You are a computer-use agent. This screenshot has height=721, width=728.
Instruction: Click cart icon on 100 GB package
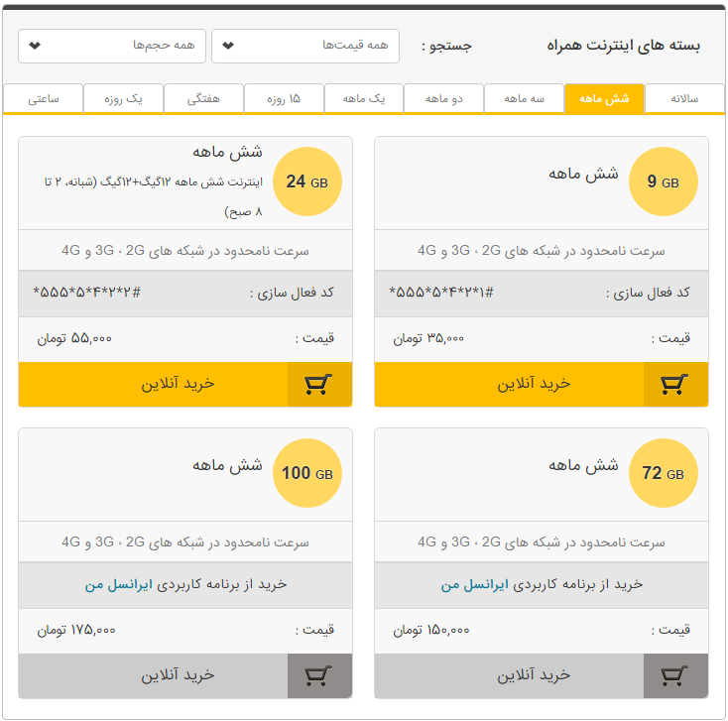(x=319, y=676)
